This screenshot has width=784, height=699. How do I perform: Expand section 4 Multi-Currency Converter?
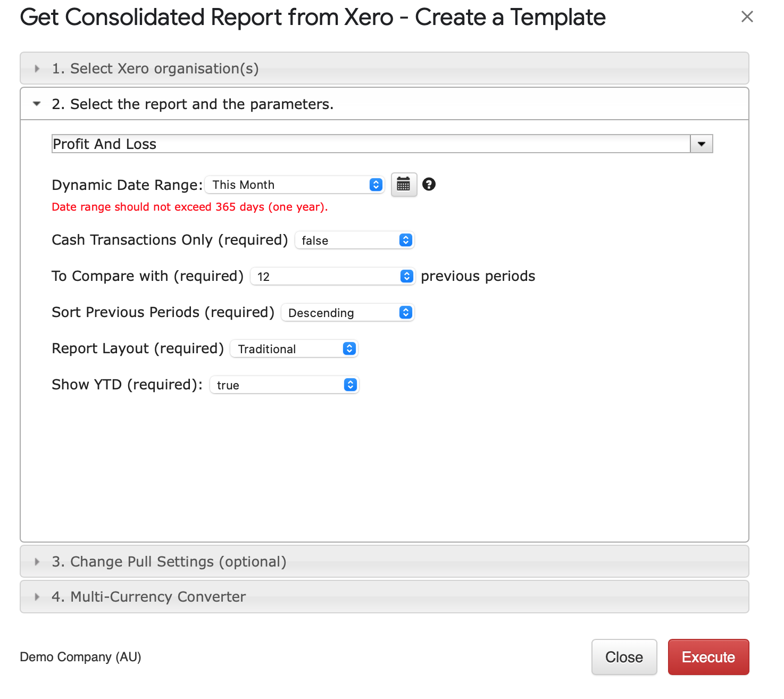(384, 596)
